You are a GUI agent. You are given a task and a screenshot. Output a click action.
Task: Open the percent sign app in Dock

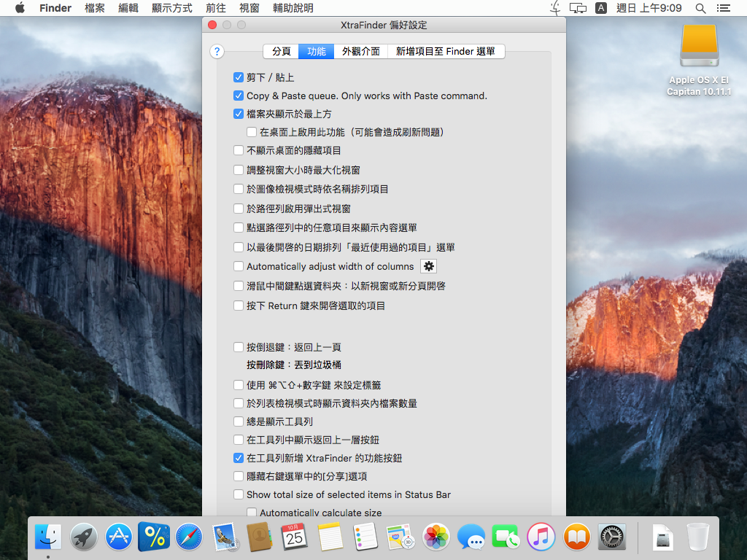tap(154, 537)
